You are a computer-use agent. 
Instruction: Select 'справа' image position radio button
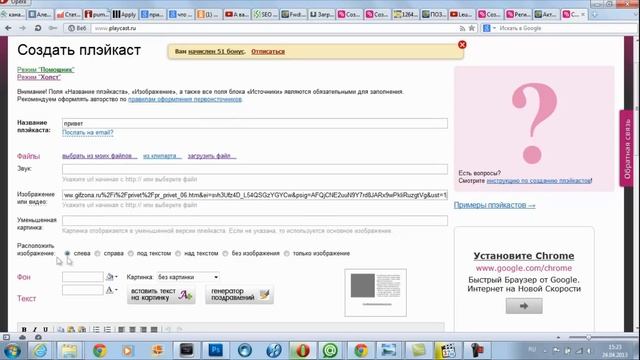(x=98, y=253)
